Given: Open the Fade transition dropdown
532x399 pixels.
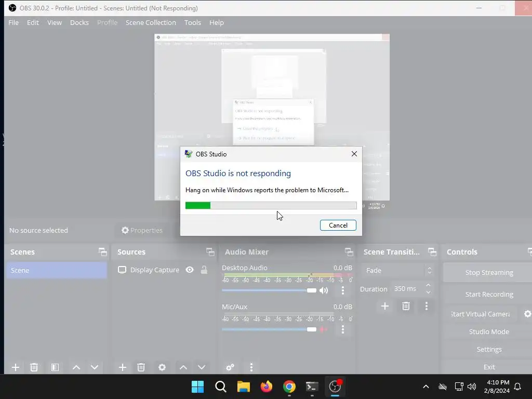Looking at the screenshot, I should point(398,270).
